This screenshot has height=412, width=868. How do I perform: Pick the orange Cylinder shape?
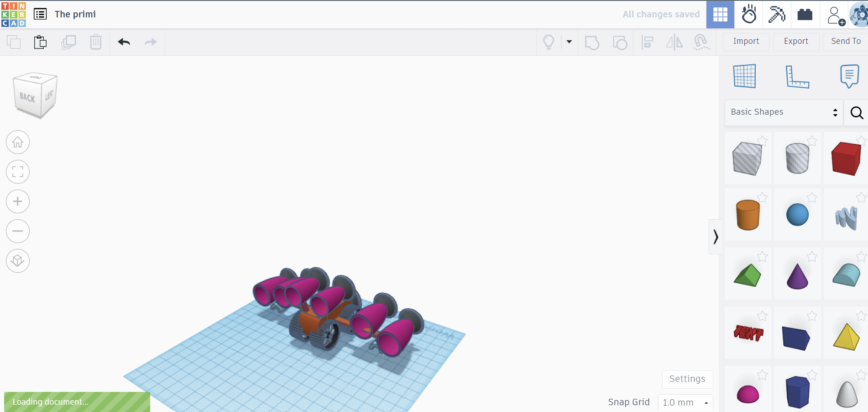coord(748,215)
